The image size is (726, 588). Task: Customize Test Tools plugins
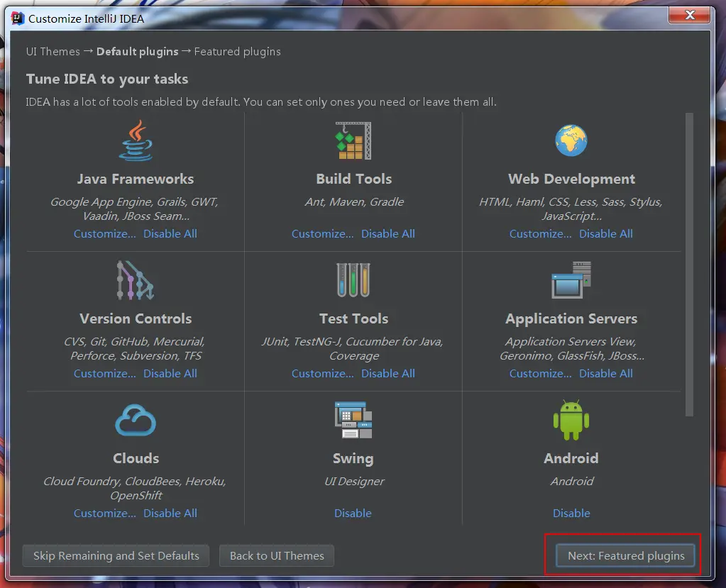pyautogui.click(x=322, y=373)
